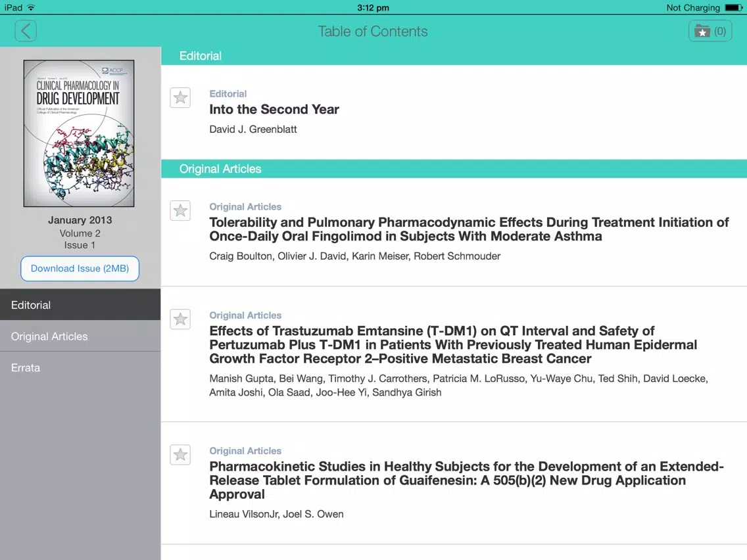The width and height of the screenshot is (747, 560).
Task: Star the Trastuzumab Emtansine article
Action: (x=180, y=319)
